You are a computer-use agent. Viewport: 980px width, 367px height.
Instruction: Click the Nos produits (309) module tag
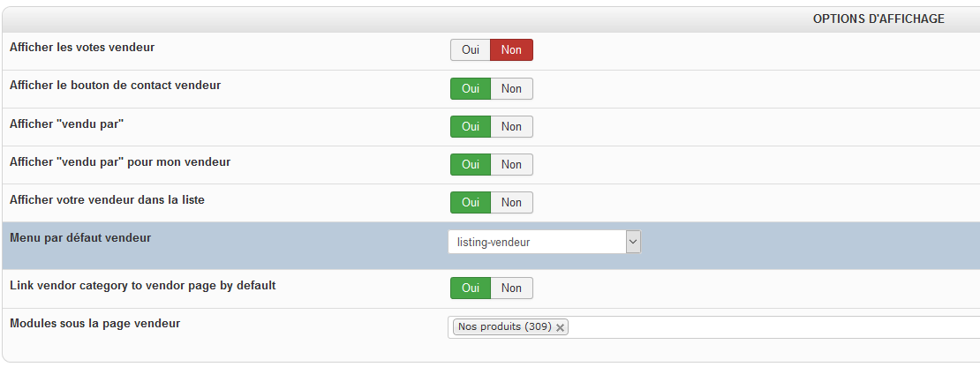point(504,327)
